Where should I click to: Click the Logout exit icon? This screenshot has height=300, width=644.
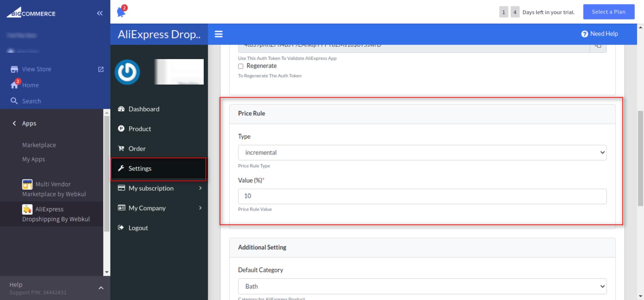(121, 227)
